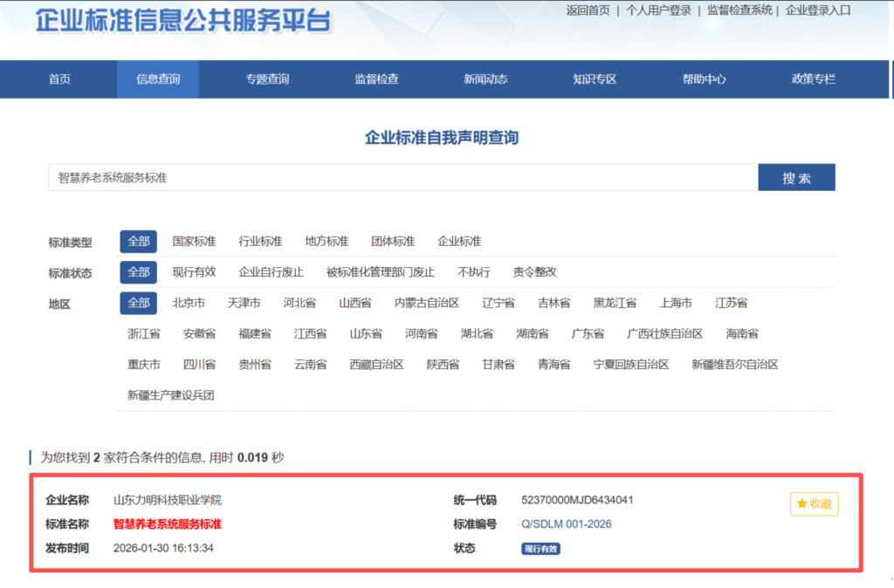Open the 知识专区 tab
The height and width of the screenshot is (588, 894).
pyautogui.click(x=593, y=79)
